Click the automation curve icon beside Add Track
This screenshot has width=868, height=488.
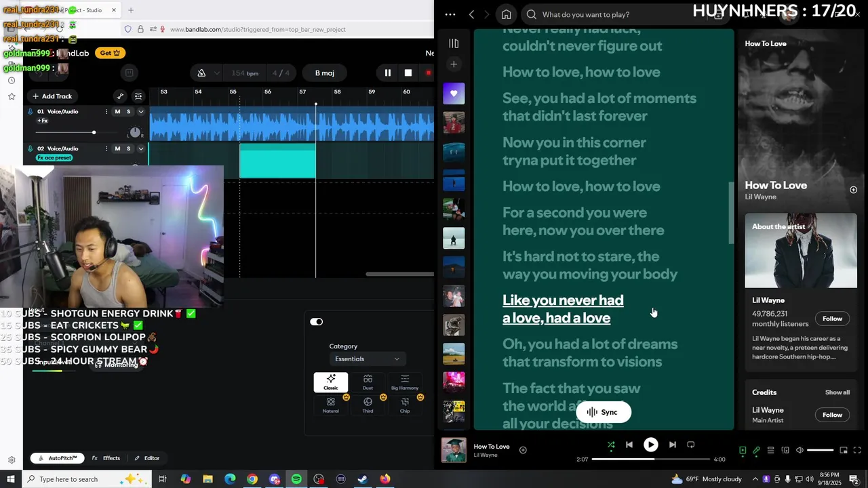(120, 96)
